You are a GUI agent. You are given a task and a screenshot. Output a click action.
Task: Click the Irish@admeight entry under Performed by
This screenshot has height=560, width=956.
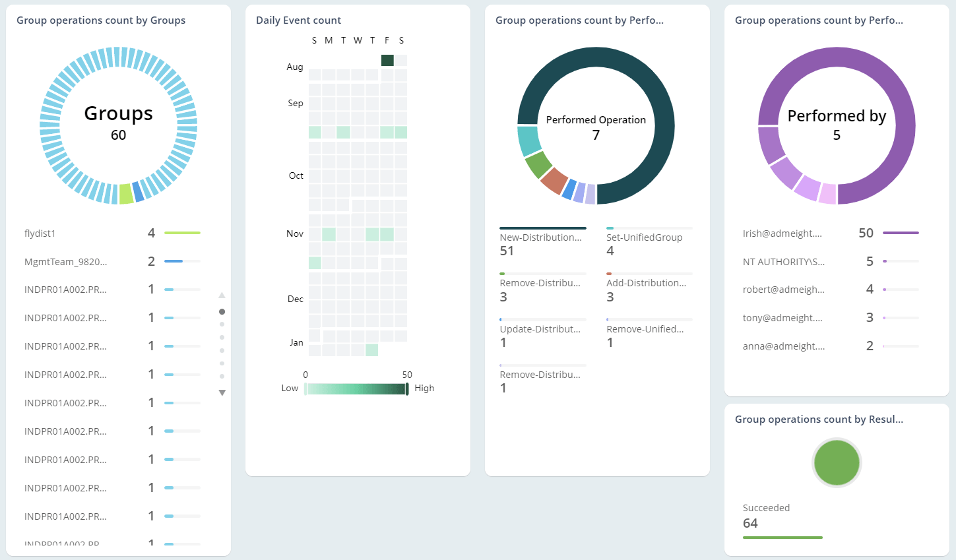[x=784, y=233]
